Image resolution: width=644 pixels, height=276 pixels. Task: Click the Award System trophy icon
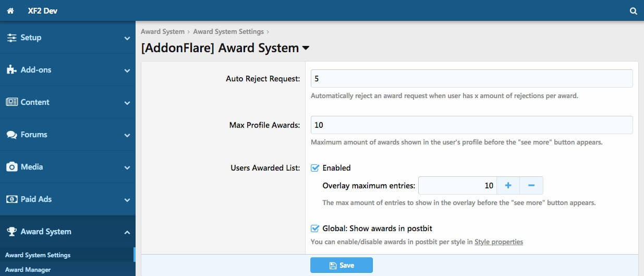click(x=11, y=232)
